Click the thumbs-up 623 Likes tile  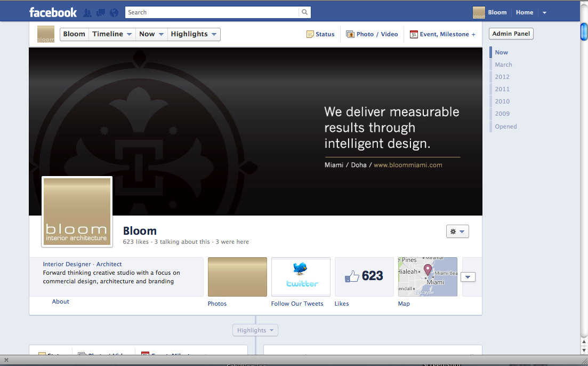[364, 277]
